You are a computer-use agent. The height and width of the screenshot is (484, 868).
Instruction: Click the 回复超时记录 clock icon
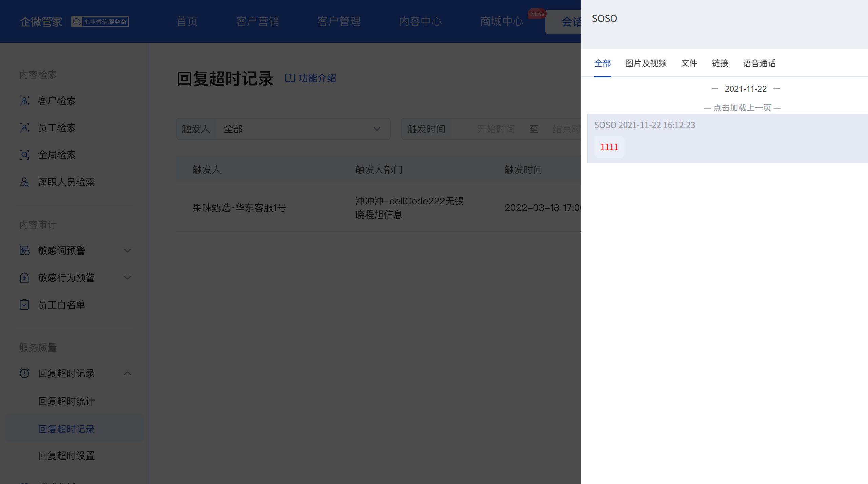24,373
